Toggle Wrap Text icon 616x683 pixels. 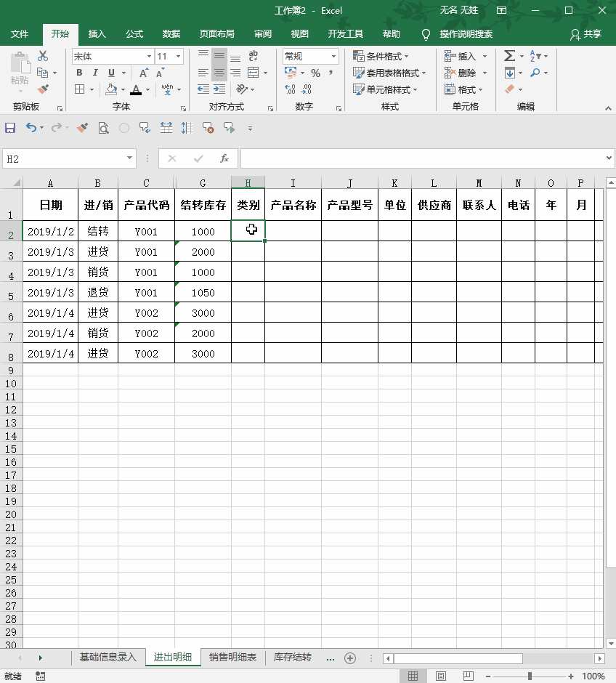pyautogui.click(x=253, y=56)
